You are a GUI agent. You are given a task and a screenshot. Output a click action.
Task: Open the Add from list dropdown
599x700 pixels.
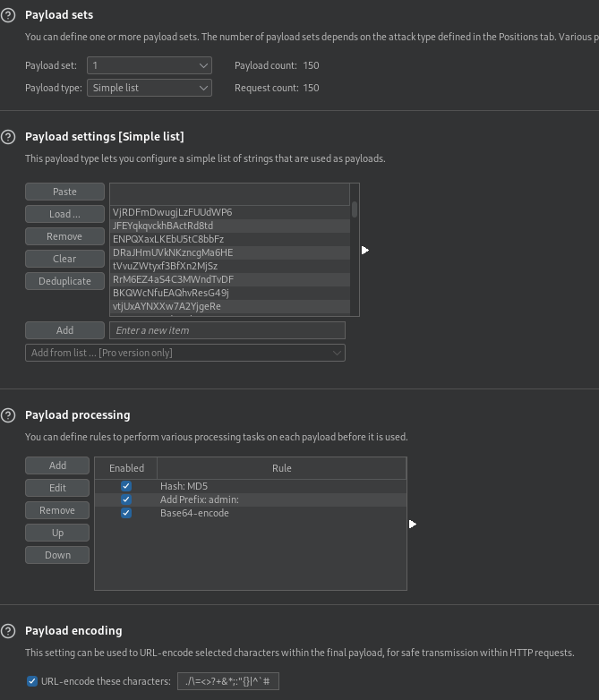point(185,353)
